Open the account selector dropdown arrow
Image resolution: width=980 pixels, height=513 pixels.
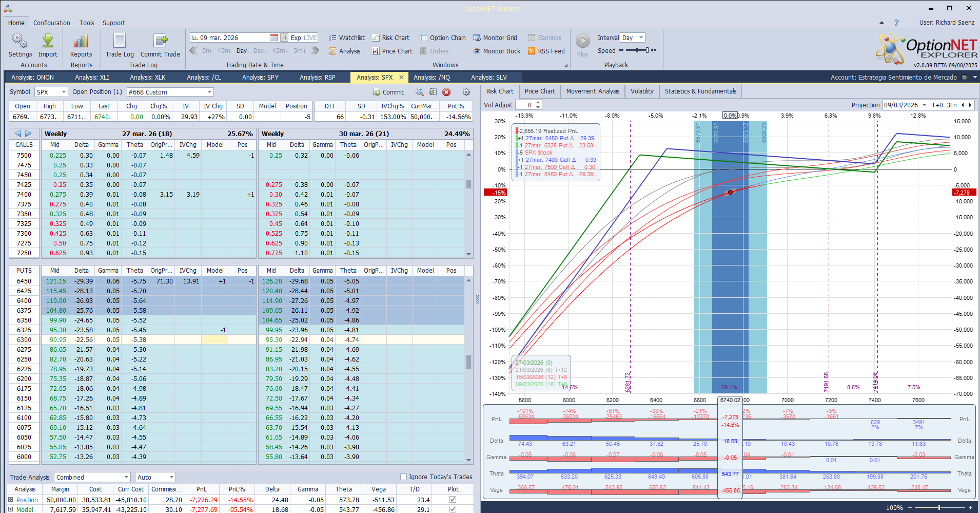tap(975, 78)
